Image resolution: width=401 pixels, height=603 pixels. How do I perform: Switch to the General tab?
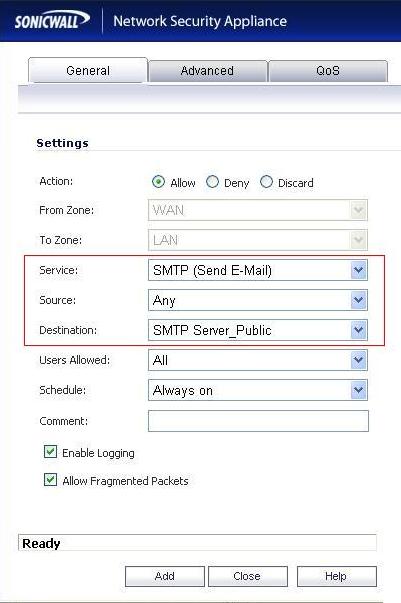(88, 70)
